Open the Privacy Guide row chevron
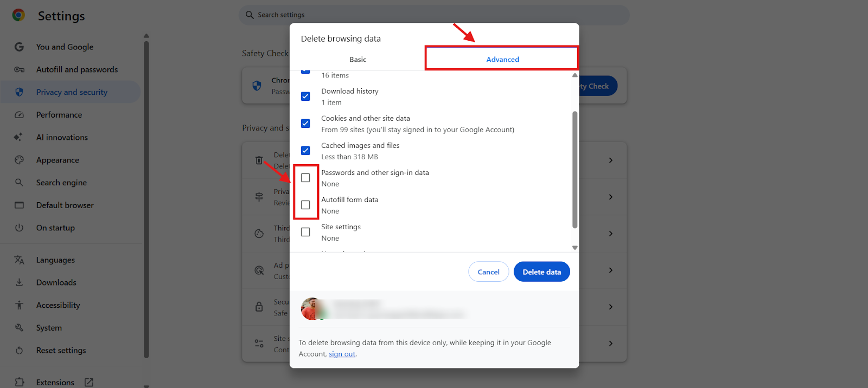868x388 pixels. [x=611, y=197]
